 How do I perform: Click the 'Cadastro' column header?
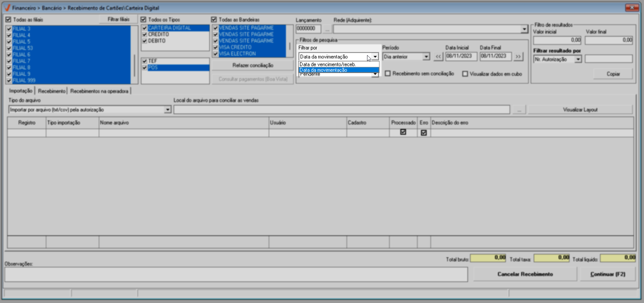368,123
